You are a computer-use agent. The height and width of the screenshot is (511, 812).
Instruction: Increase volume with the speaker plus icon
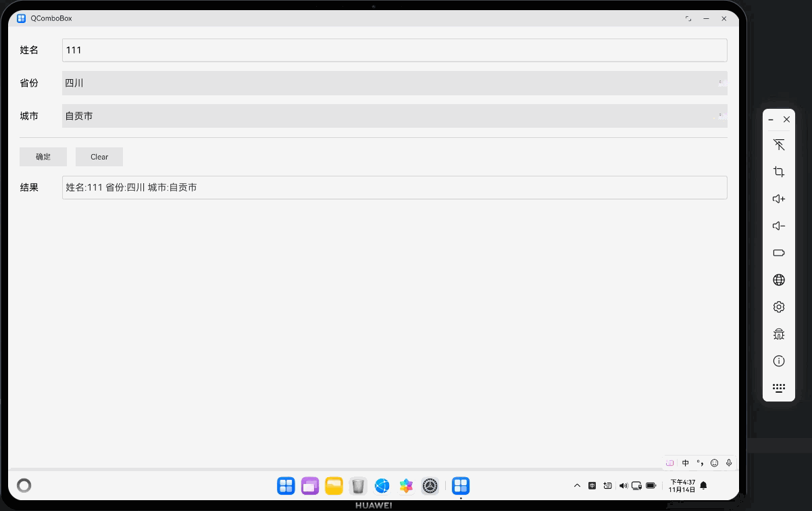(x=779, y=199)
